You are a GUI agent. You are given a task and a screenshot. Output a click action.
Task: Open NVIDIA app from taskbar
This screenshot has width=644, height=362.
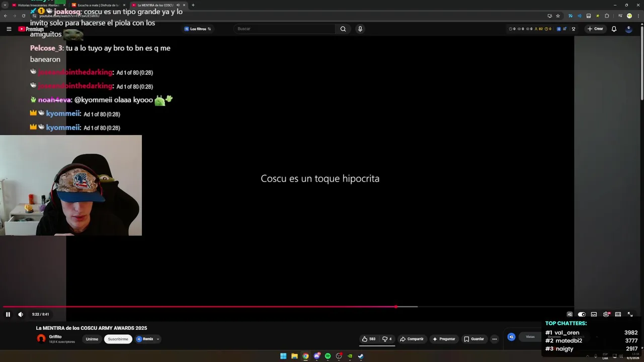click(350, 356)
